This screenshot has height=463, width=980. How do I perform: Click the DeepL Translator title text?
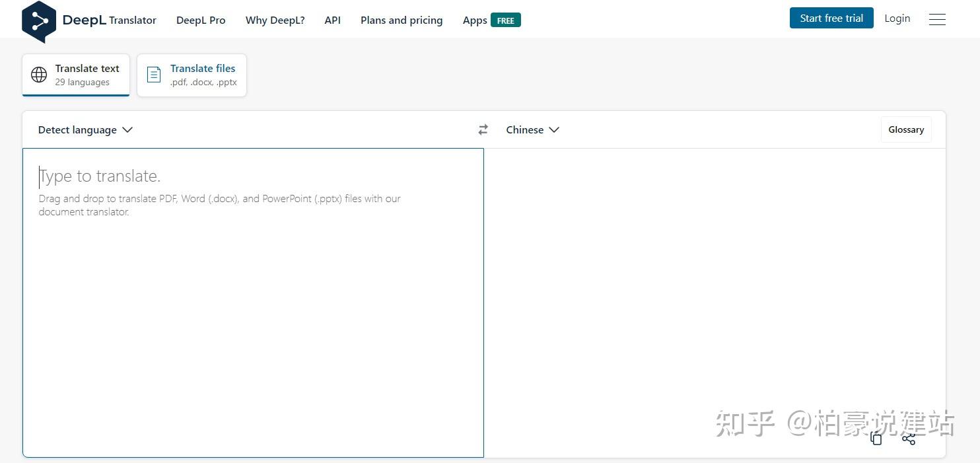110,20
